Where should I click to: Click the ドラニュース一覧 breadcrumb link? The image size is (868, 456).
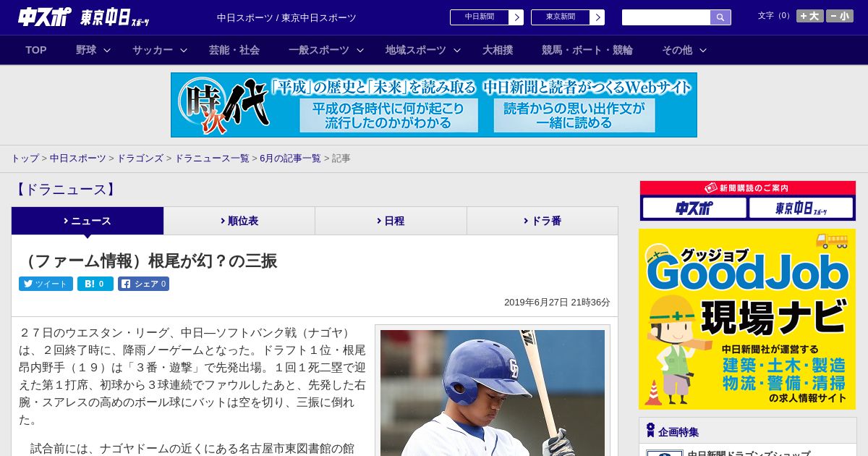[x=212, y=158]
